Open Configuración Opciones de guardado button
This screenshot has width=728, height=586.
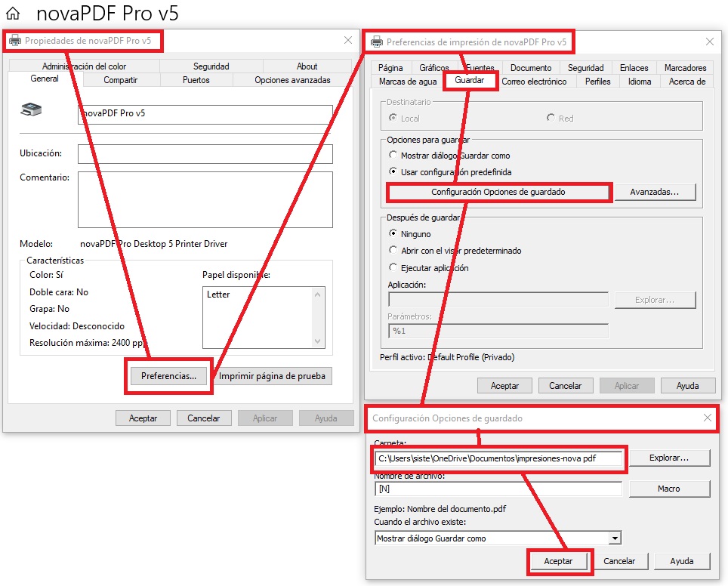tap(498, 192)
